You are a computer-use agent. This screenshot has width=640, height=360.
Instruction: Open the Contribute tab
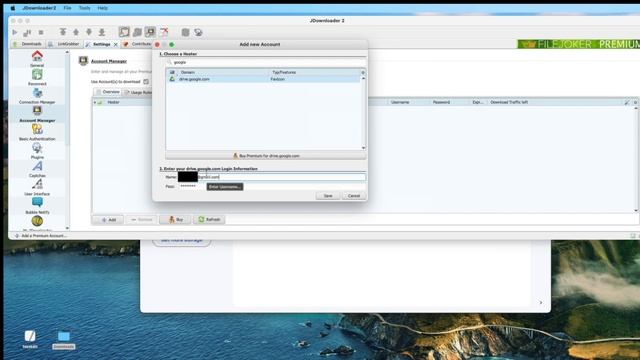click(138, 44)
